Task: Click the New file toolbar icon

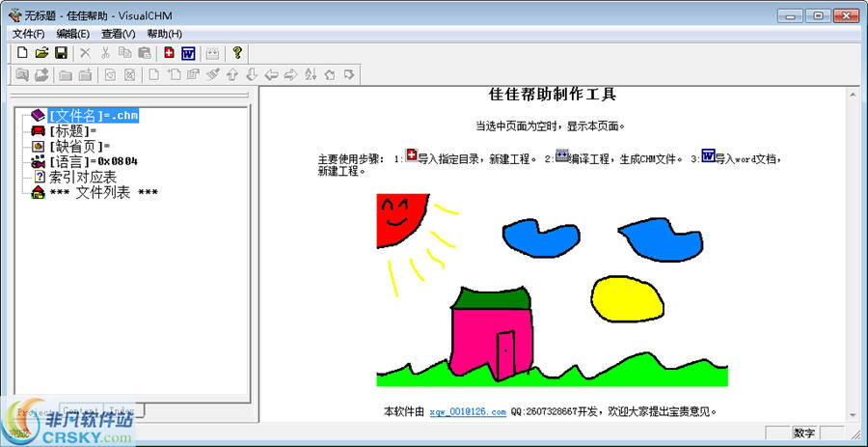Action: click(x=22, y=53)
